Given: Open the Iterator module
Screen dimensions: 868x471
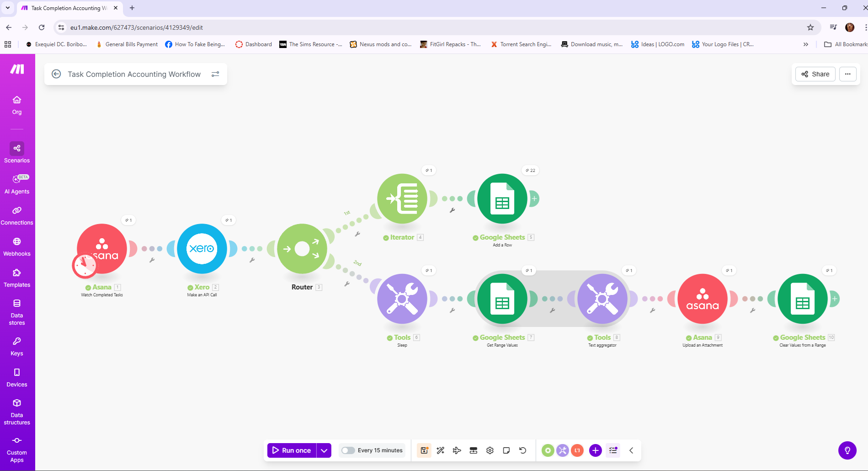Looking at the screenshot, I should coord(402,198).
